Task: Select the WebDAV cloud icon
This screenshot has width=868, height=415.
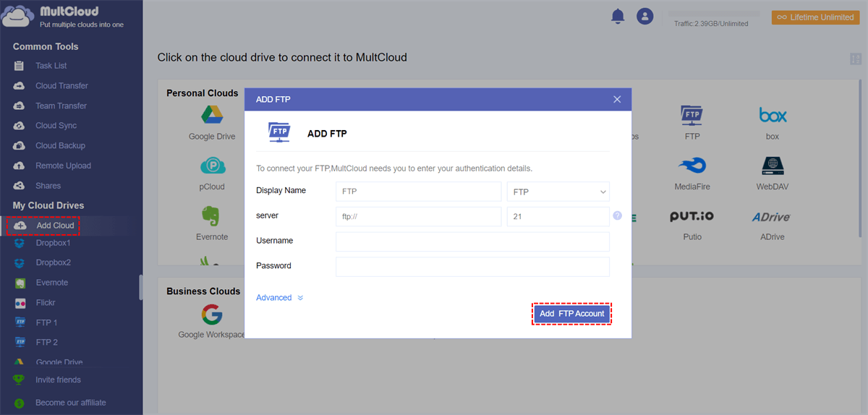Action: [773, 166]
